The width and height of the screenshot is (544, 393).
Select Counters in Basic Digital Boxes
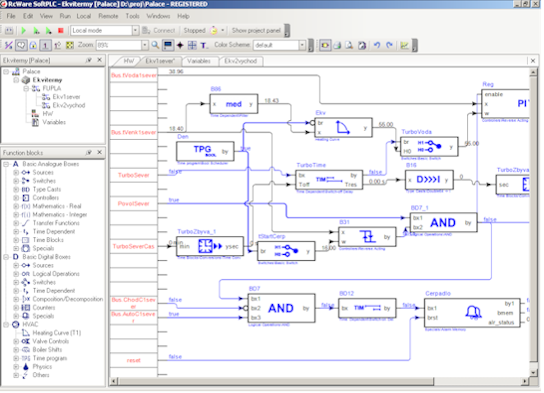tap(44, 308)
